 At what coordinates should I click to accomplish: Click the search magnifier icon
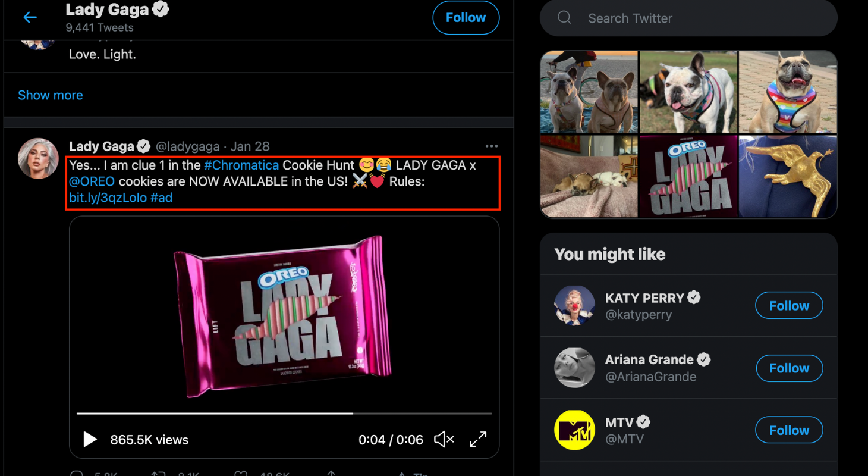click(564, 18)
